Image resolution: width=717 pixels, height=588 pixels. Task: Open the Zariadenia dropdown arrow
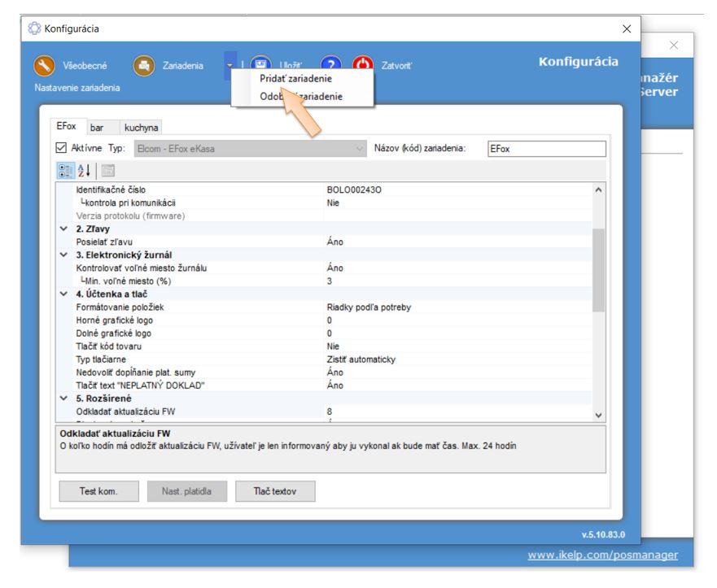(230, 66)
